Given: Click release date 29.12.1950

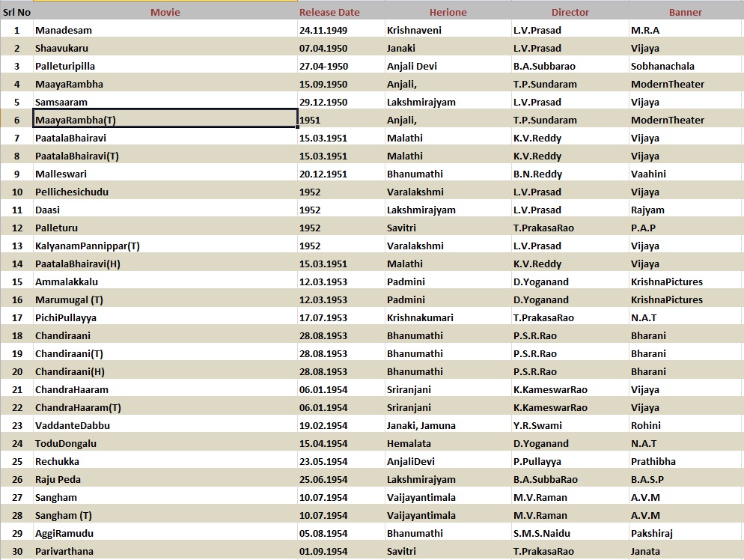Looking at the screenshot, I should point(341,102).
